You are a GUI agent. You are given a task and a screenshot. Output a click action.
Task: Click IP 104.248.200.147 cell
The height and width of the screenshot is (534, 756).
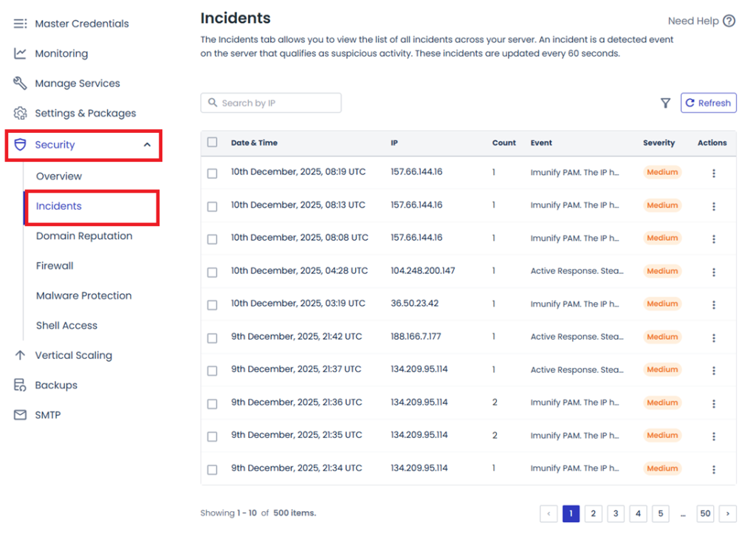(x=423, y=270)
